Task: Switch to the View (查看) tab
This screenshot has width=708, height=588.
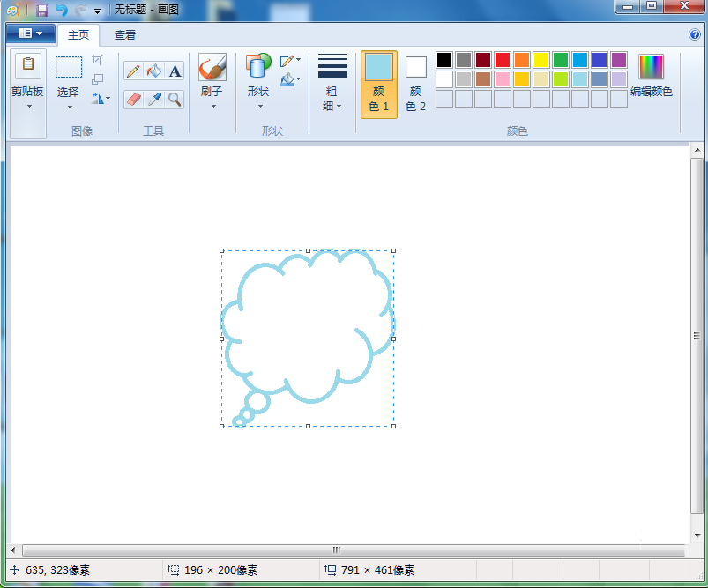Action: click(124, 34)
